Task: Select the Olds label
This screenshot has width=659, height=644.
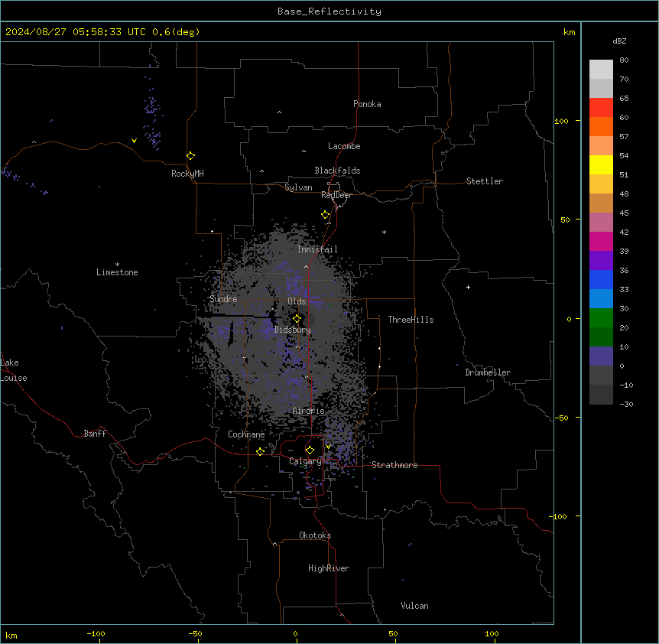Action: pyautogui.click(x=297, y=301)
